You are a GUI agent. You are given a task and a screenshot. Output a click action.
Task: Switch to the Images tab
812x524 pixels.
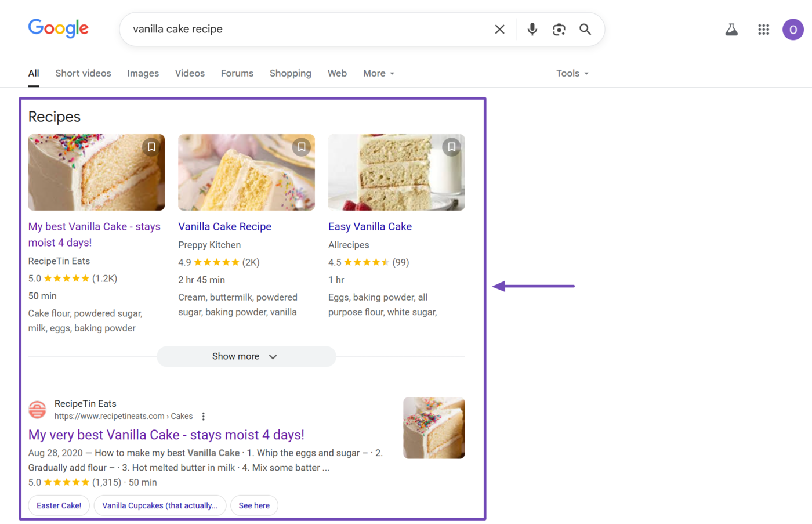coord(143,73)
